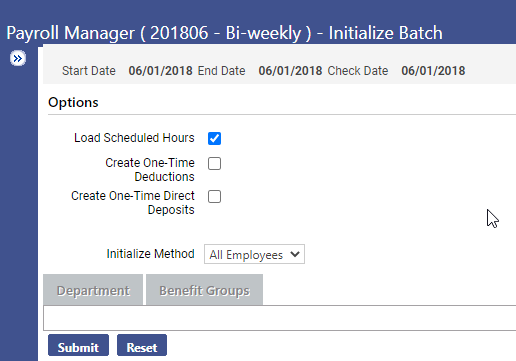Expand the sidebar with the double-chevron icon

(18, 58)
